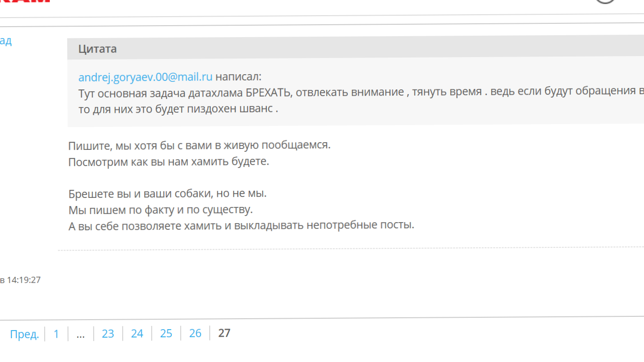This screenshot has width=644, height=362.
Task: Open page 23 of the thread
Action: point(108,334)
